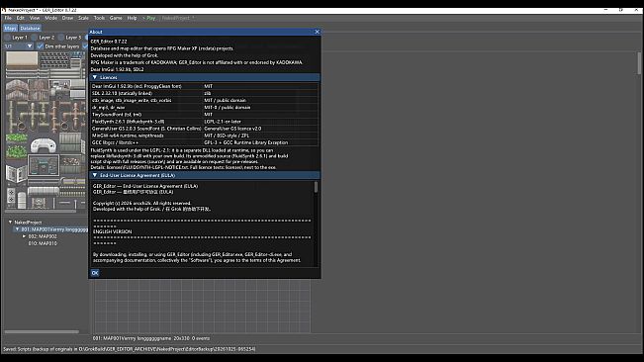The width and height of the screenshot is (644, 362).
Task: Pick the highlighted selected tile in tileset
Action: [44, 165]
